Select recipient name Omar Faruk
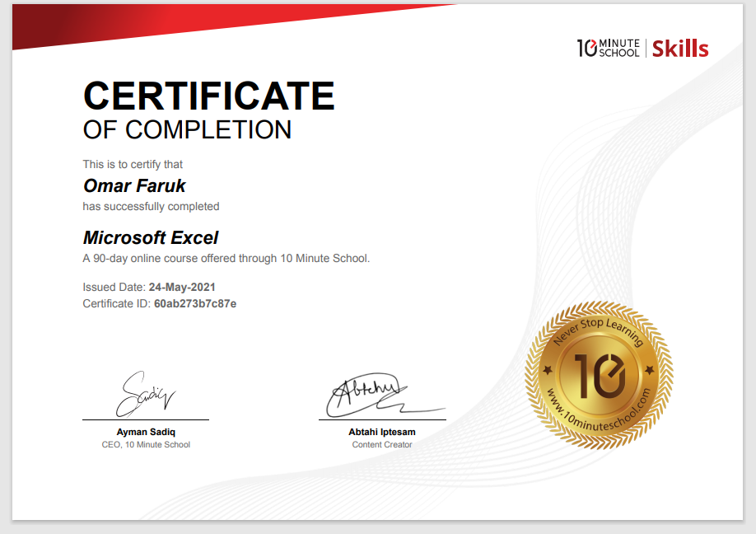This screenshot has height=534, width=756. (134, 185)
